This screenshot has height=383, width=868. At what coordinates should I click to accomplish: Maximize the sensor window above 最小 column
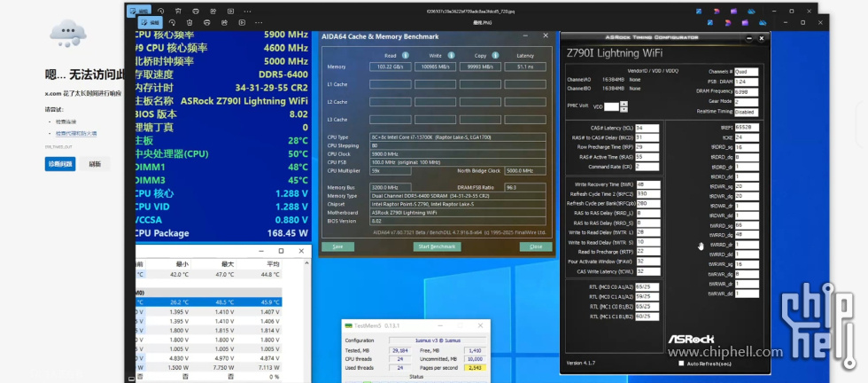pyautogui.click(x=281, y=251)
